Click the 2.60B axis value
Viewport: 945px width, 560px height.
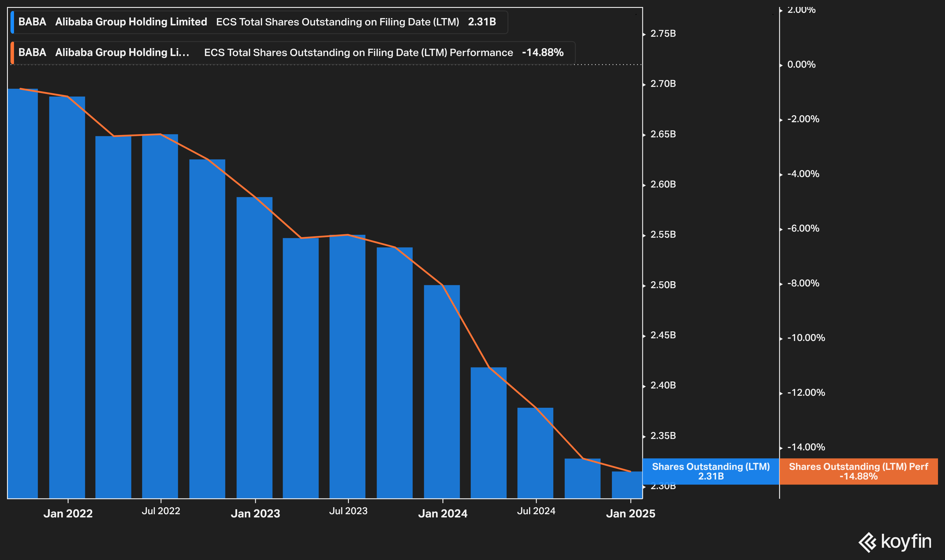pyautogui.click(x=663, y=185)
